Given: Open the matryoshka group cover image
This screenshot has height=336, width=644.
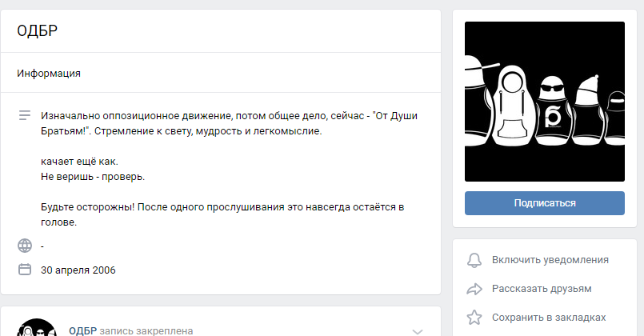Looking at the screenshot, I should click(545, 102).
